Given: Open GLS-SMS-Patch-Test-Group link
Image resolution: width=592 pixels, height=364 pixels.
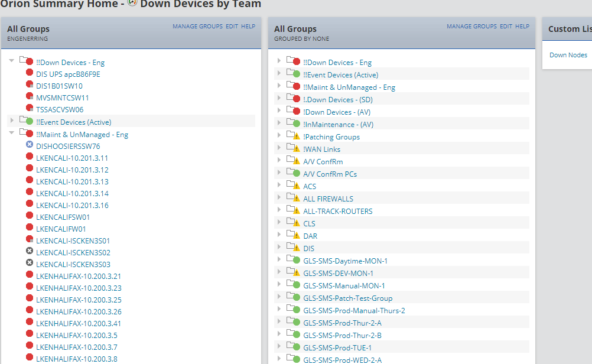Looking at the screenshot, I should 348,298.
